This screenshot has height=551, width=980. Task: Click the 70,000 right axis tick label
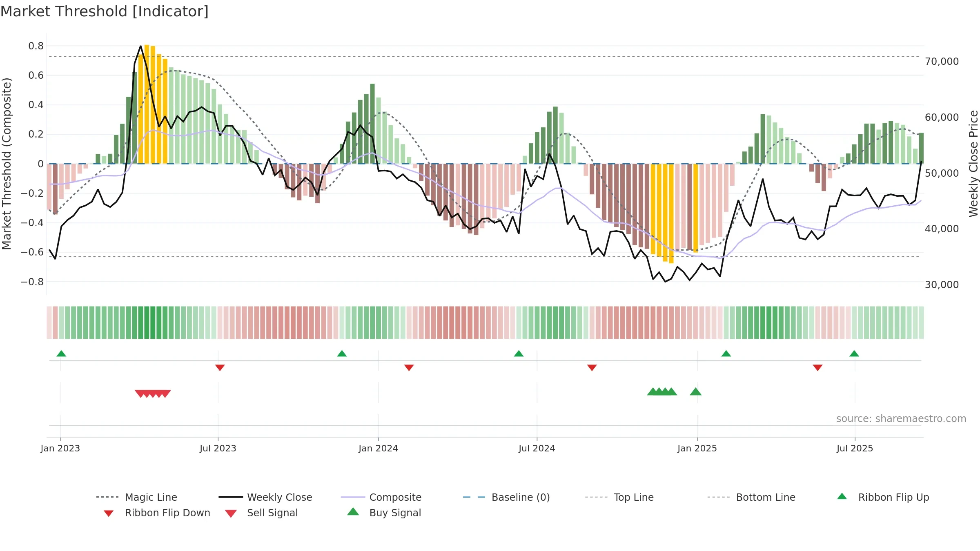click(942, 62)
